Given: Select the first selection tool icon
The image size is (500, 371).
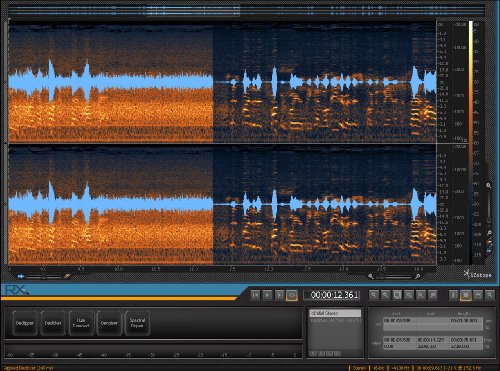Looking at the screenshot, I should coord(454,295).
